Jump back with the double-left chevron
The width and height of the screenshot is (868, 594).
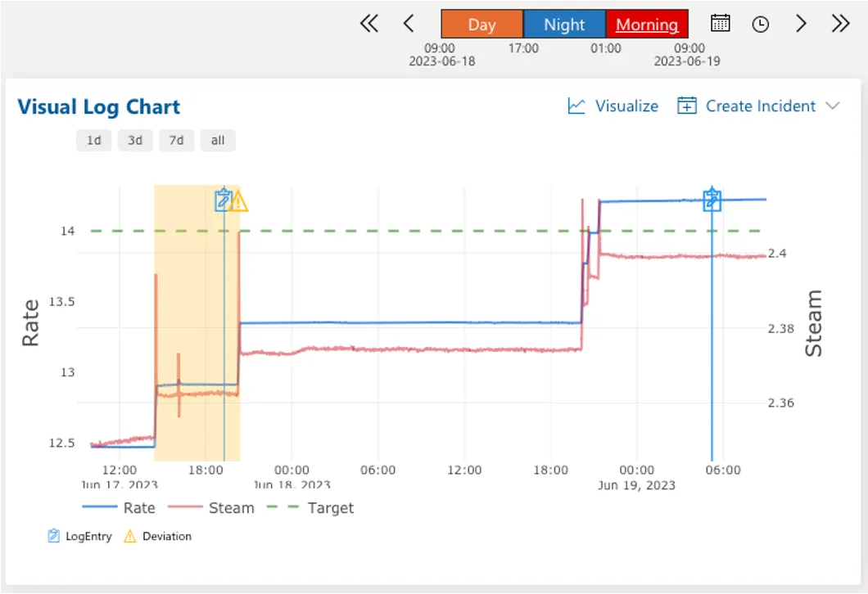(369, 24)
